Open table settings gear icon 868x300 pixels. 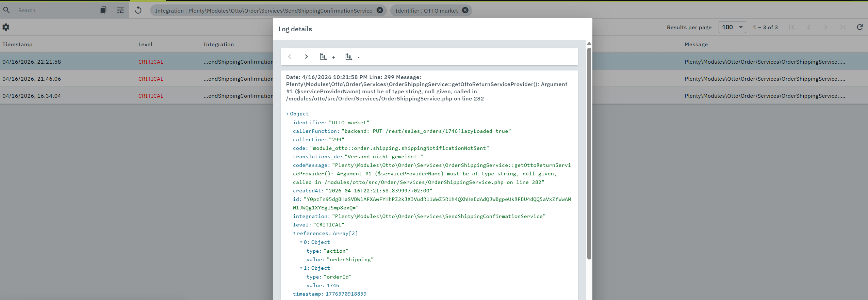click(x=6, y=27)
